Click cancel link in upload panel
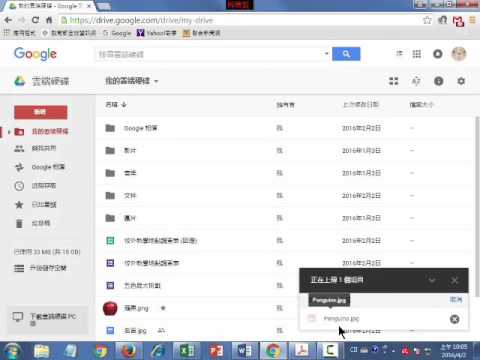This screenshot has width=480, height=360. coord(456,299)
